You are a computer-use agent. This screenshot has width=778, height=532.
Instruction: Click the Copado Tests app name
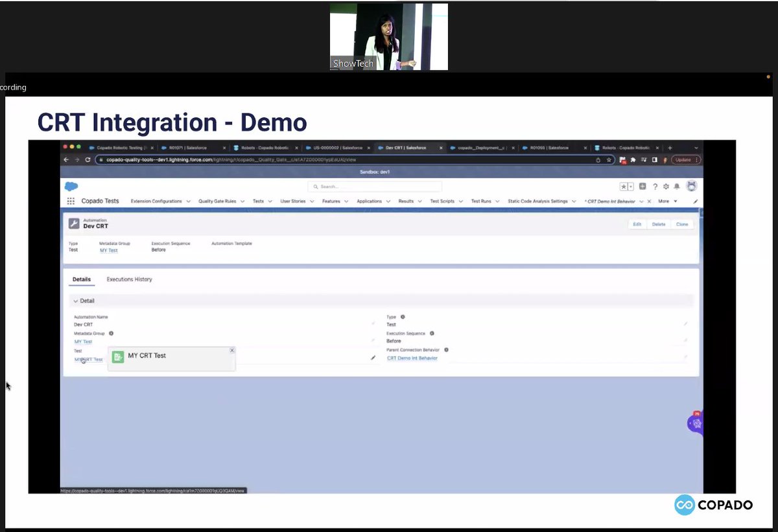coord(100,202)
